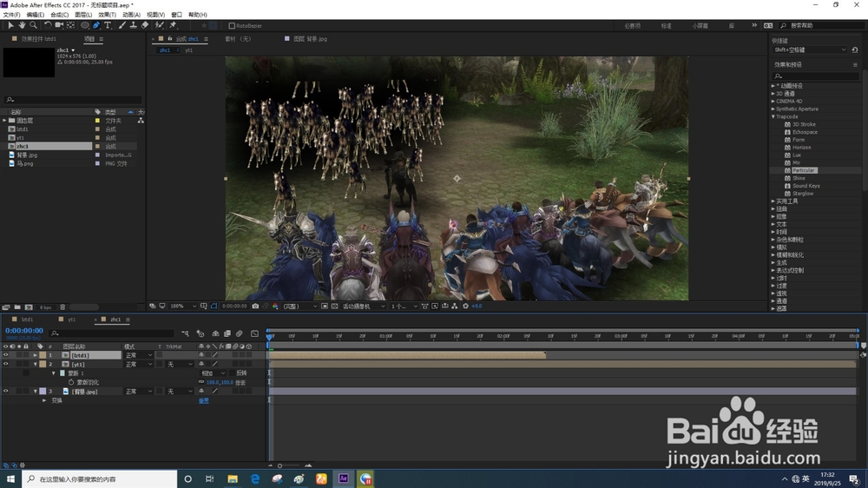
Task: Toggle the transparency grid icon in viewer
Action: point(334,306)
